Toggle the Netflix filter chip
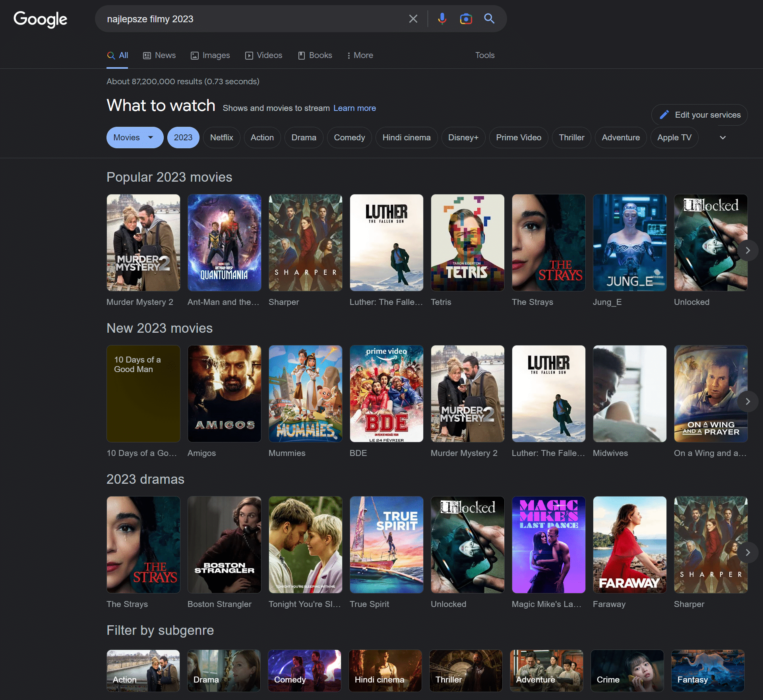 click(x=222, y=138)
